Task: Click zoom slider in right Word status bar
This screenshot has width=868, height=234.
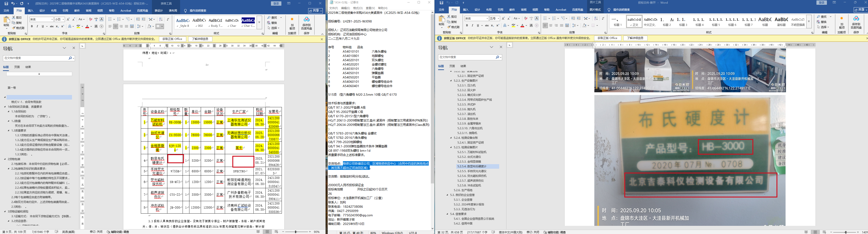Action: 846,232
